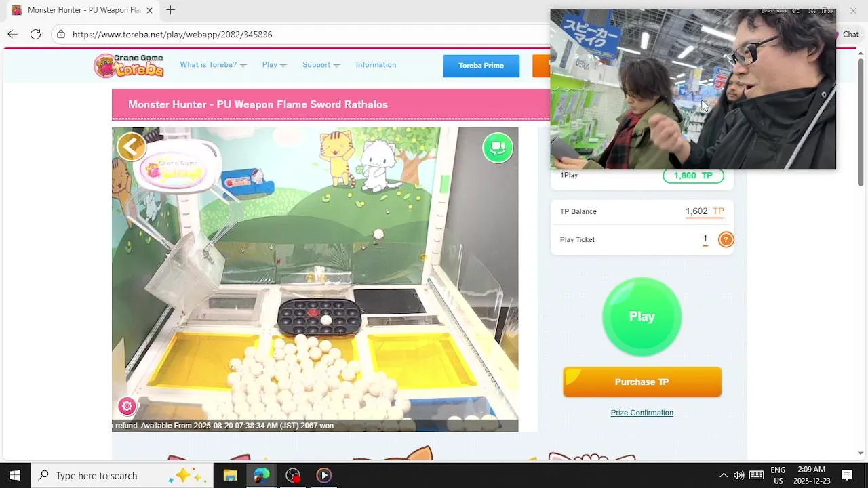Screen dimensions: 868x488
Task: Open the notification center icon
Action: pos(847,475)
